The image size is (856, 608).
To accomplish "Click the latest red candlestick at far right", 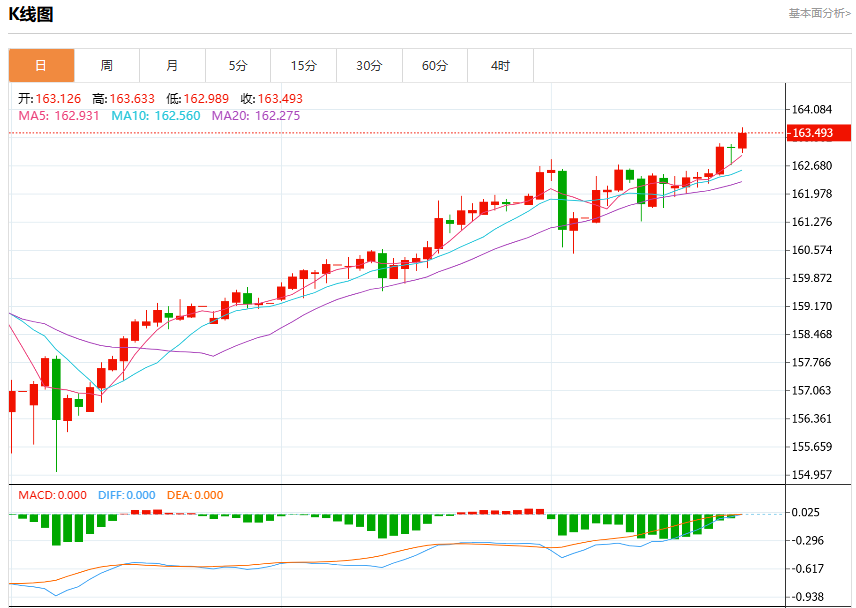I will [742, 140].
